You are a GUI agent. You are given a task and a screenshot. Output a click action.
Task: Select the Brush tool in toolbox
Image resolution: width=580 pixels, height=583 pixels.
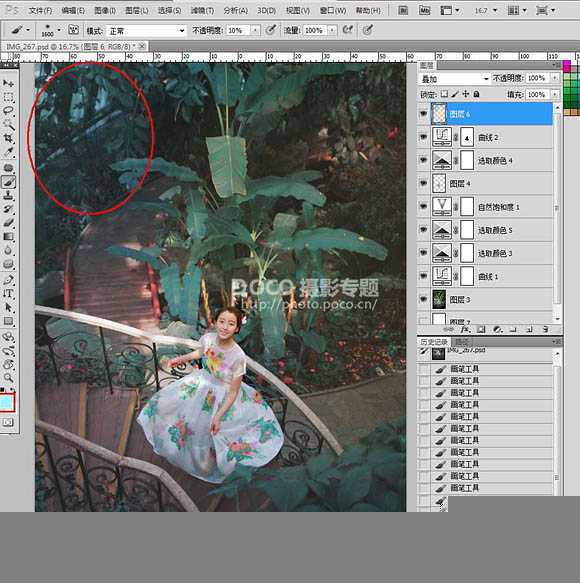click(8, 182)
